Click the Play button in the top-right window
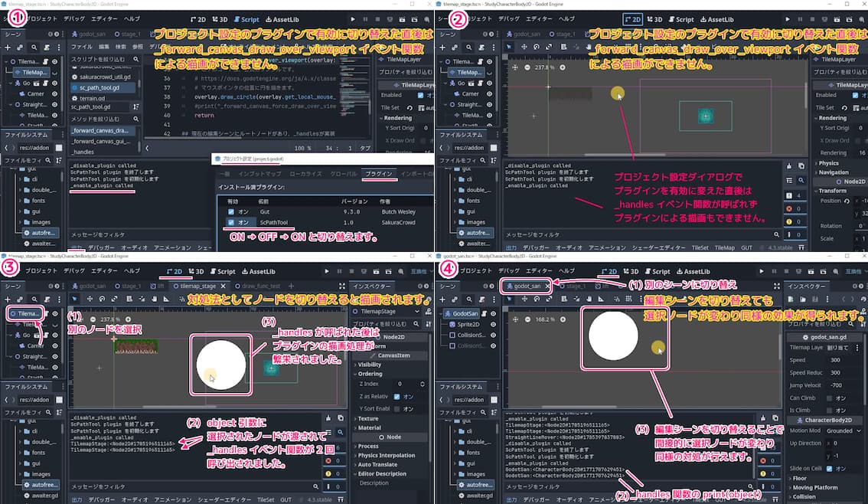The width and height of the screenshot is (868, 504). 787,19
